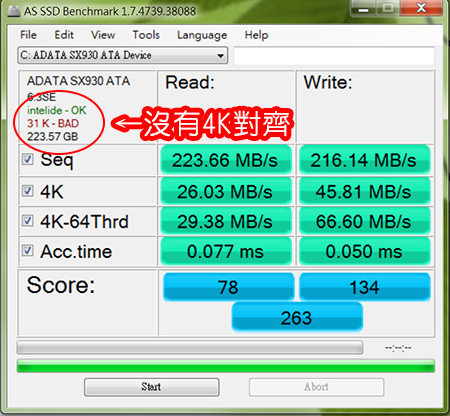Uncheck the Seq test checkbox
Viewport: 450px width, 416px height.
click(28, 159)
